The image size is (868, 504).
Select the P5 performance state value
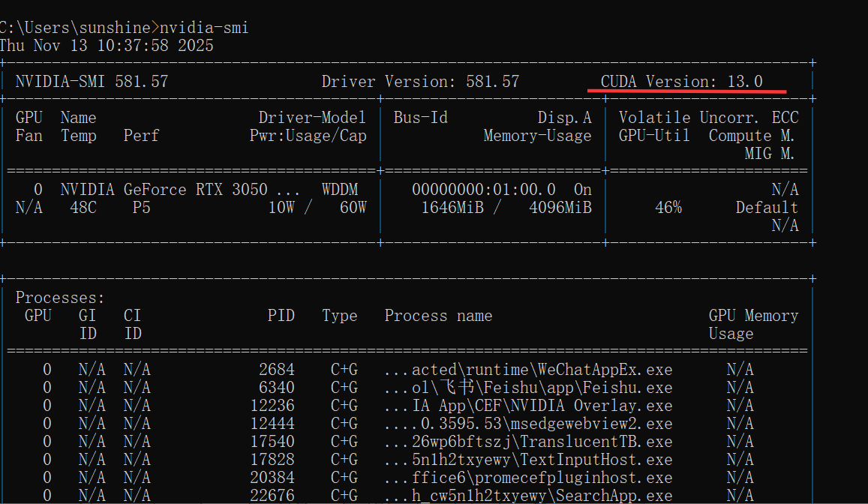(141, 208)
